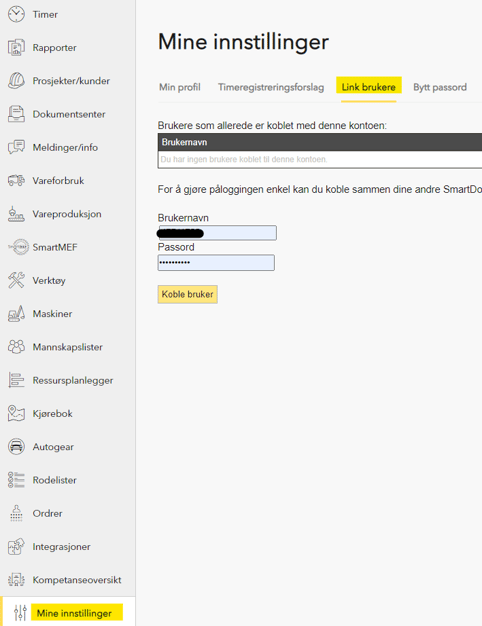Focus the Brukernavn input field
The image size is (482, 626).
coord(217,233)
